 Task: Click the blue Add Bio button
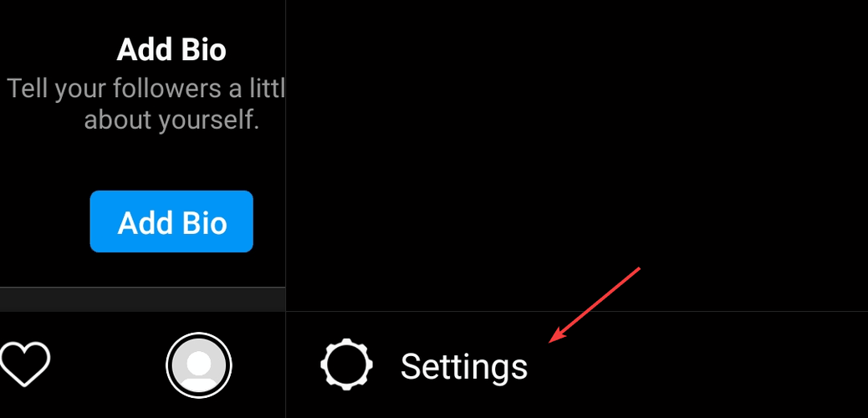coord(171,222)
